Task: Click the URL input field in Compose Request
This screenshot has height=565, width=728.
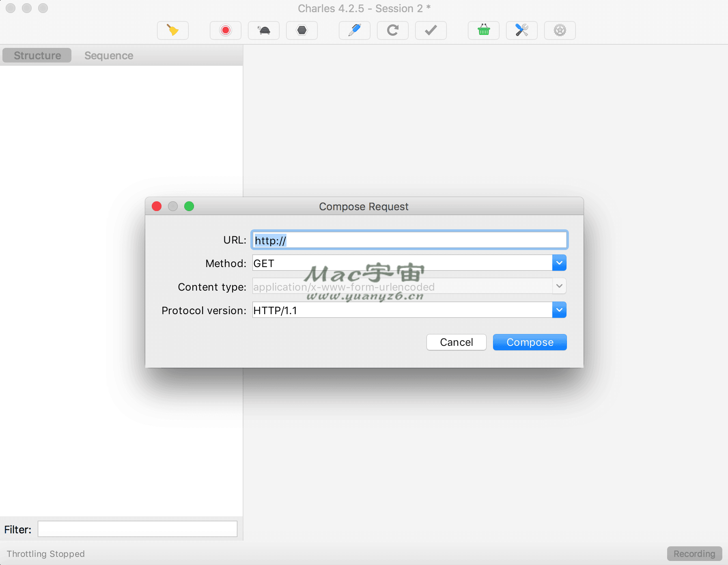Action: (x=409, y=240)
